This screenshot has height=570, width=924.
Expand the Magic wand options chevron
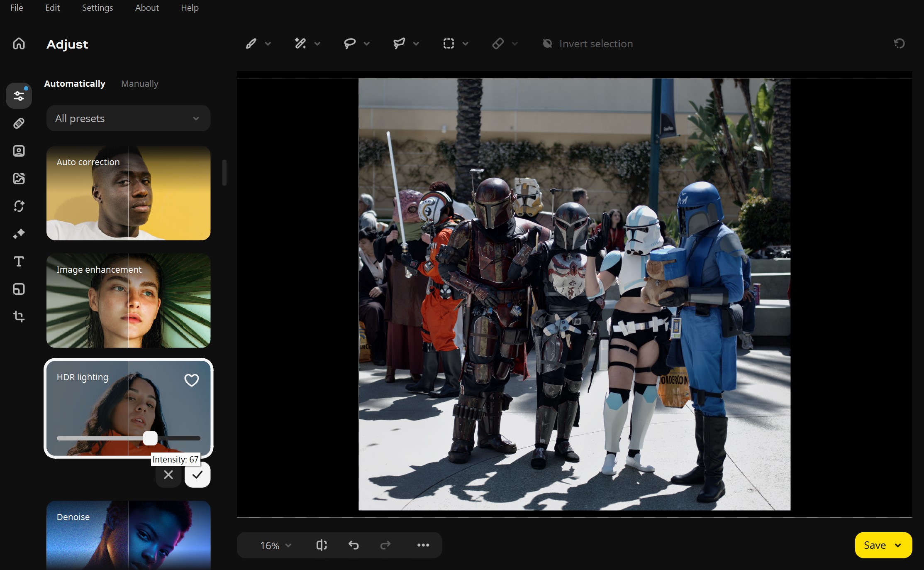pyautogui.click(x=317, y=44)
